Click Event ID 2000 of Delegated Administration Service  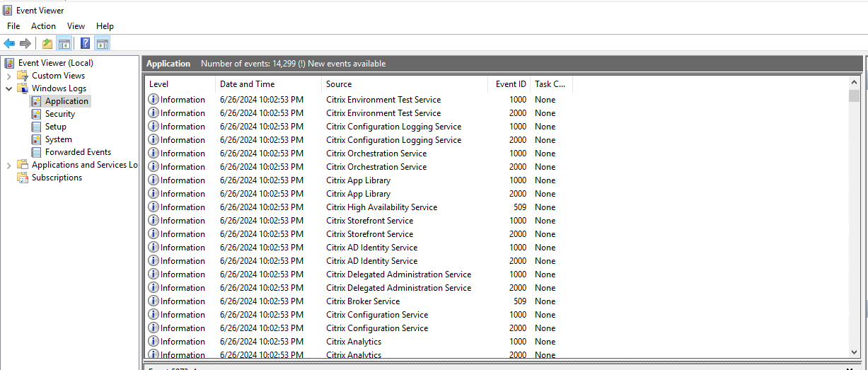(518, 288)
